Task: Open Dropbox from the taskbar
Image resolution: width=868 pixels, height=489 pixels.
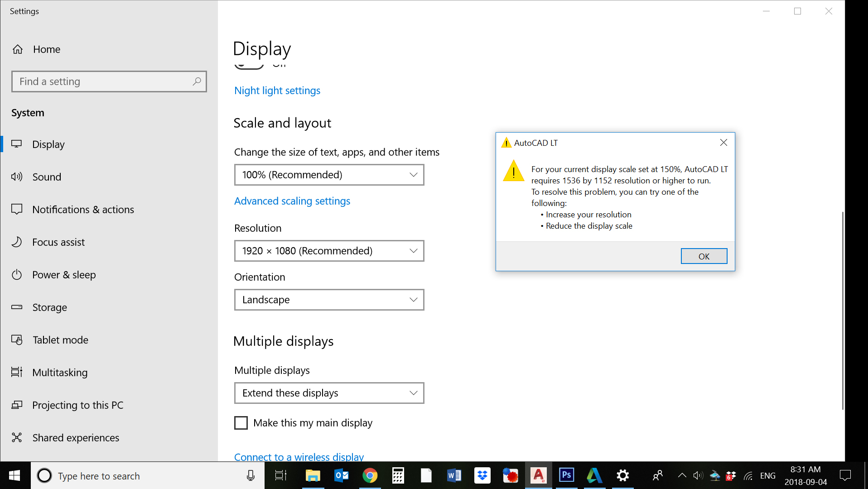Action: [x=482, y=475]
